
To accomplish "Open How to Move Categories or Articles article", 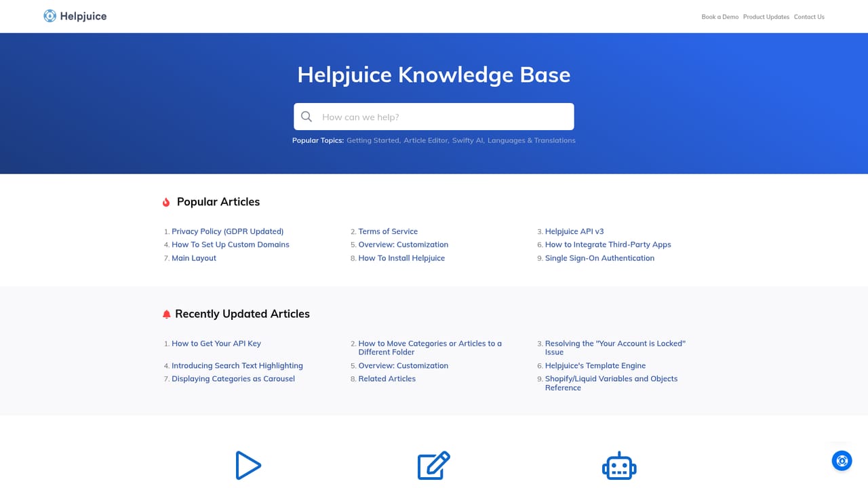I will pyautogui.click(x=430, y=348).
